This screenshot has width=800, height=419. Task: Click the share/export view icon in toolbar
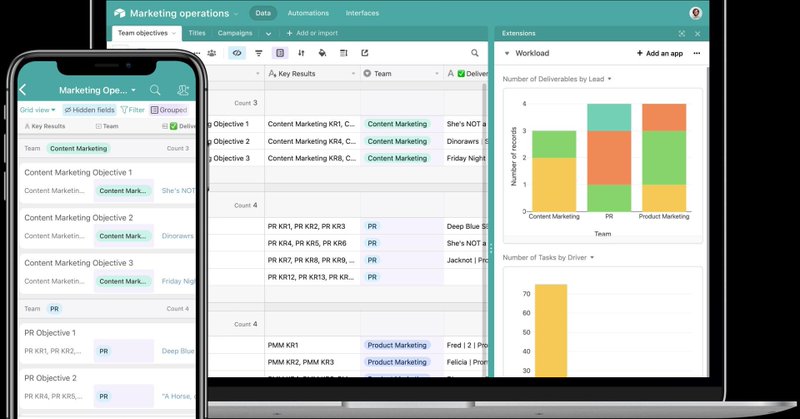pyautogui.click(x=364, y=53)
